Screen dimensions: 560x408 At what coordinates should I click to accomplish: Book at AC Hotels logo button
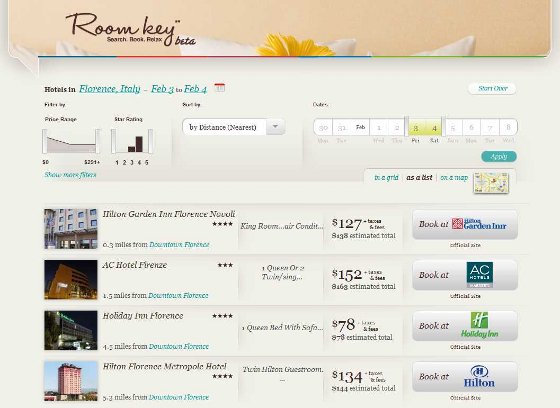(x=465, y=275)
